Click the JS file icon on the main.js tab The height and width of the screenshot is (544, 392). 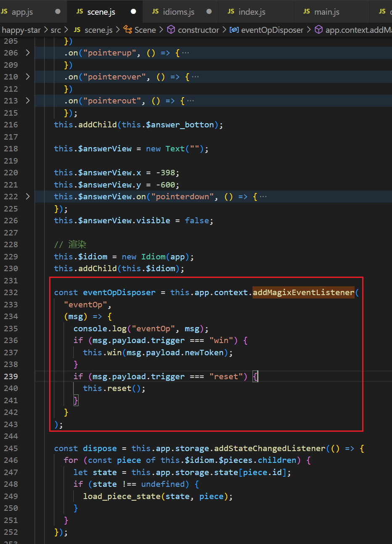pyautogui.click(x=307, y=11)
